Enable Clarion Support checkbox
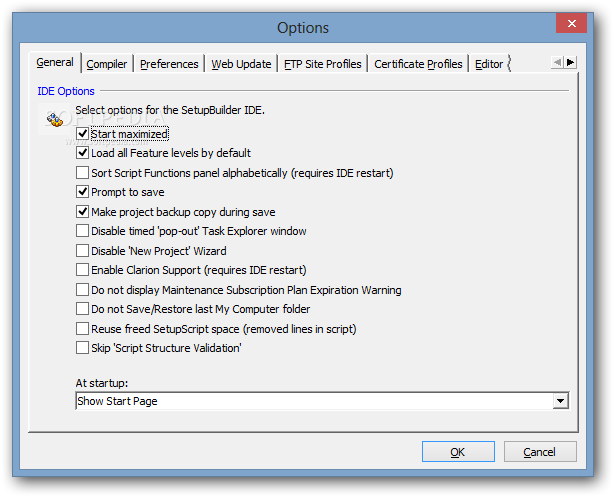The height and width of the screenshot is (497, 614). [83, 270]
